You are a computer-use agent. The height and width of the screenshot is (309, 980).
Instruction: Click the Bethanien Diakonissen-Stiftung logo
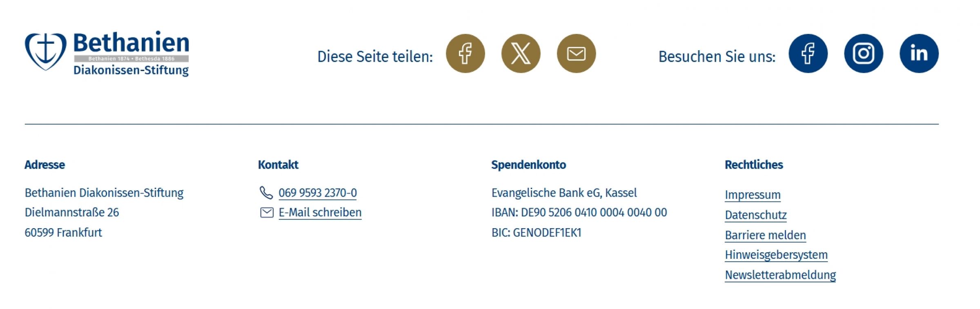click(x=107, y=53)
